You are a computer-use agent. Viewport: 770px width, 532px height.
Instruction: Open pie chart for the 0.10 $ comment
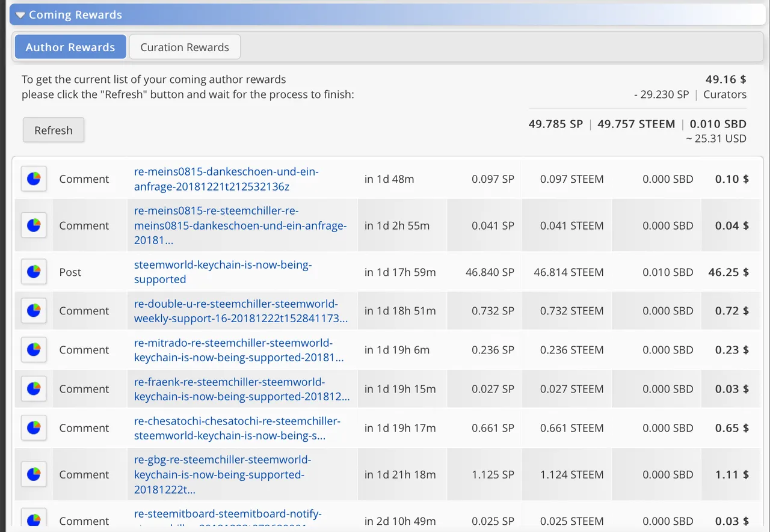pos(34,179)
